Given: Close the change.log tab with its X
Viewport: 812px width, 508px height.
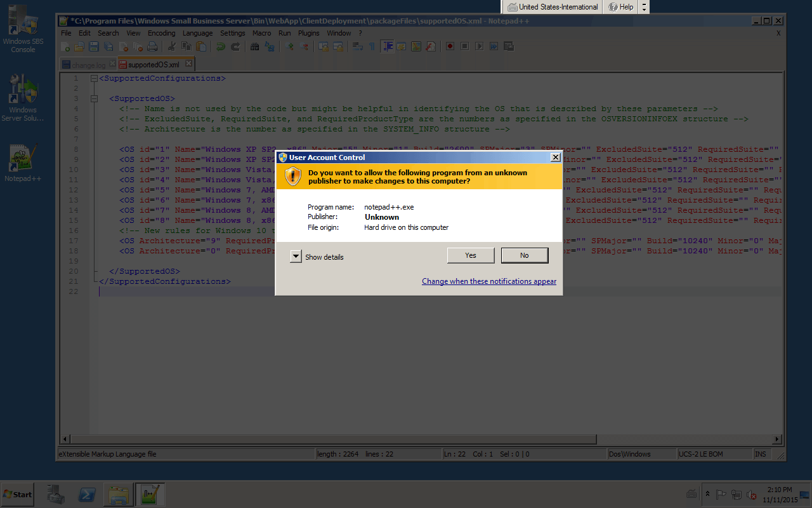Looking at the screenshot, I should pos(113,63).
